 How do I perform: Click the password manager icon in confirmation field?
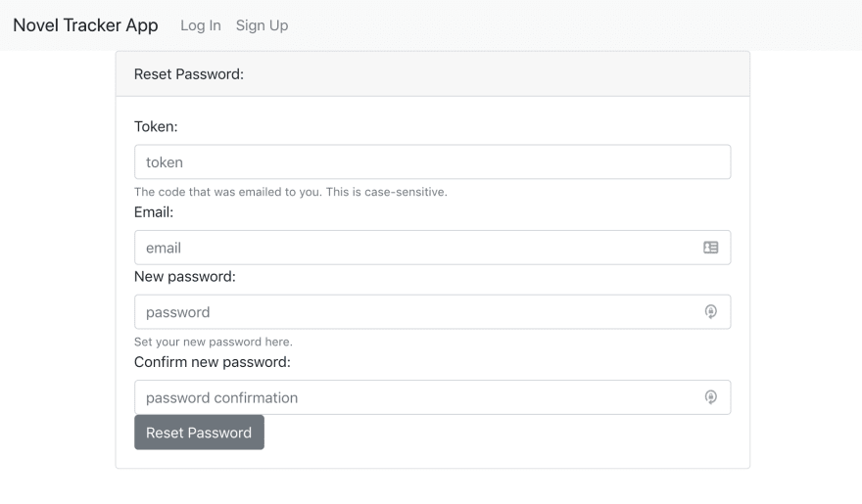(710, 397)
